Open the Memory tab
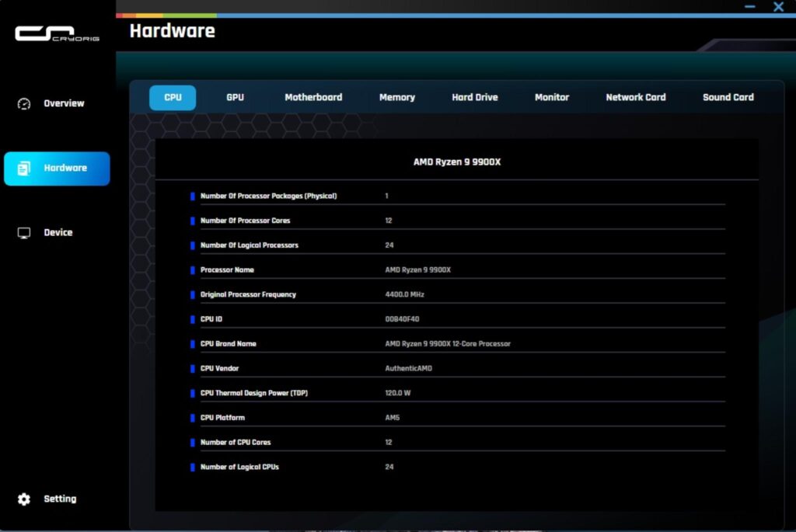The width and height of the screenshot is (796, 532). [x=397, y=97]
